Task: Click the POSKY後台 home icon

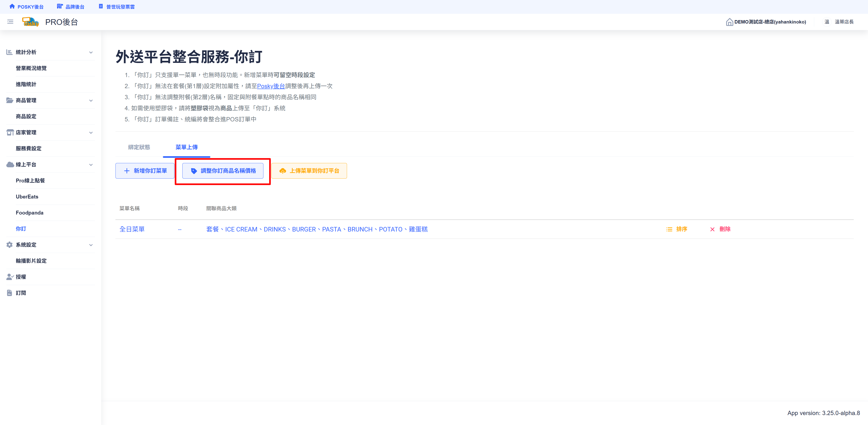Action: [x=12, y=6]
